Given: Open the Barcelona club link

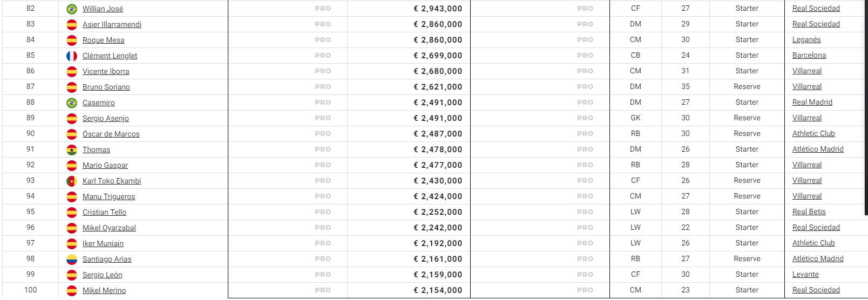Looking at the screenshot, I should (809, 55).
